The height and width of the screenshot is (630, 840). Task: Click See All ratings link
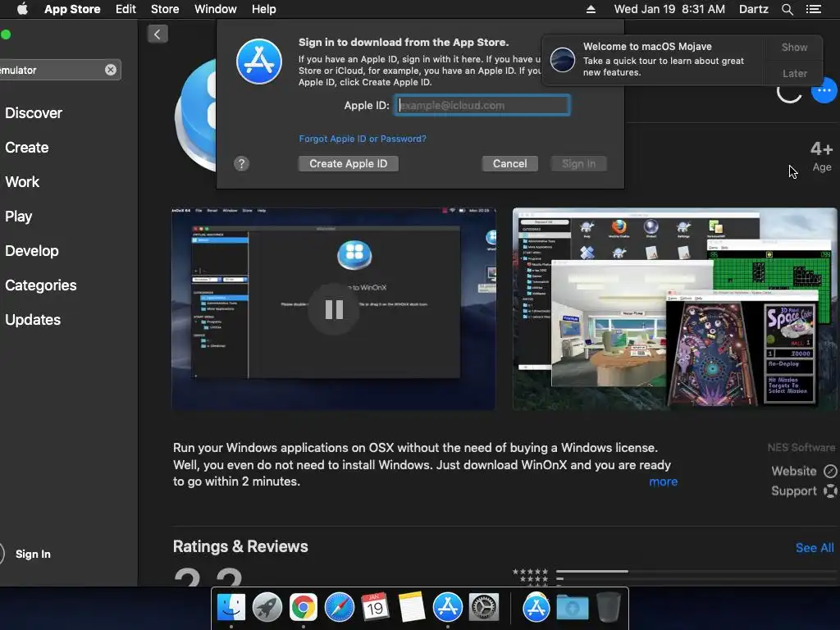[815, 547]
